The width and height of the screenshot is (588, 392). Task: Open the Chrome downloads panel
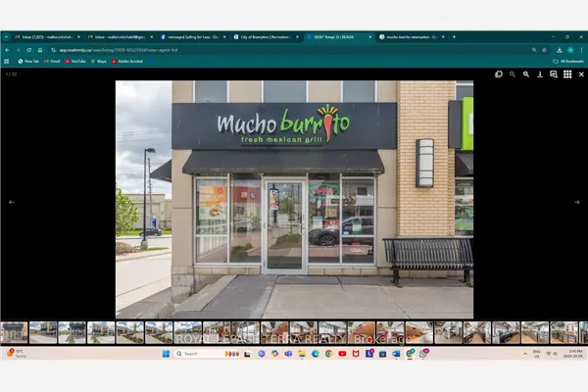pyautogui.click(x=560, y=50)
